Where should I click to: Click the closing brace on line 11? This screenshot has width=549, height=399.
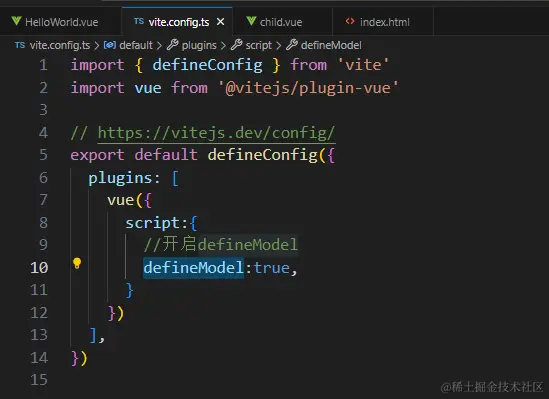coord(129,290)
